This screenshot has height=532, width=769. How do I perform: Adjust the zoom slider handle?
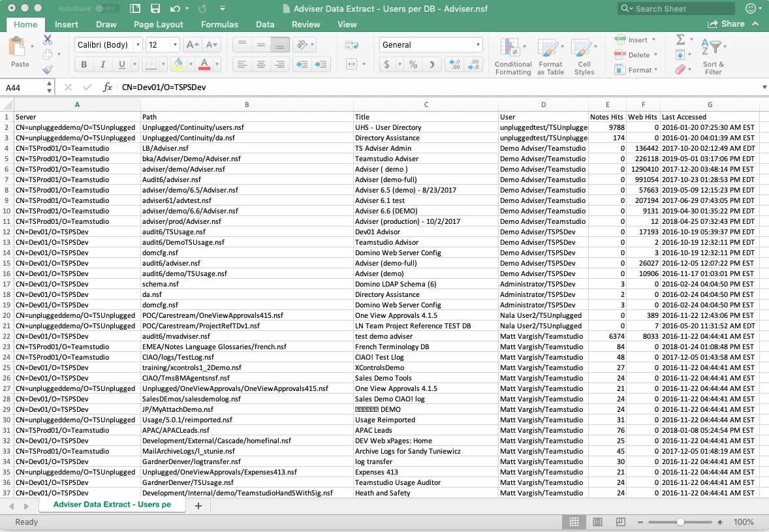[x=680, y=522]
